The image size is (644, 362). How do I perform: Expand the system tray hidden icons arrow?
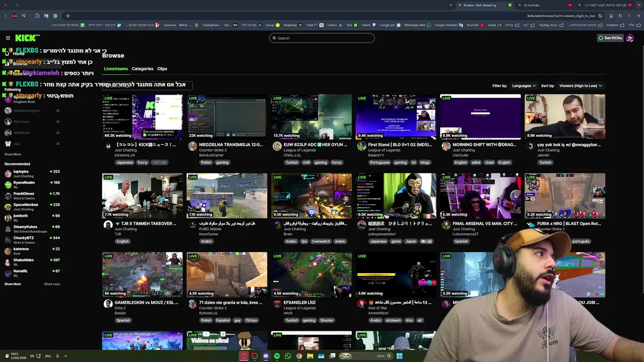click(65, 356)
